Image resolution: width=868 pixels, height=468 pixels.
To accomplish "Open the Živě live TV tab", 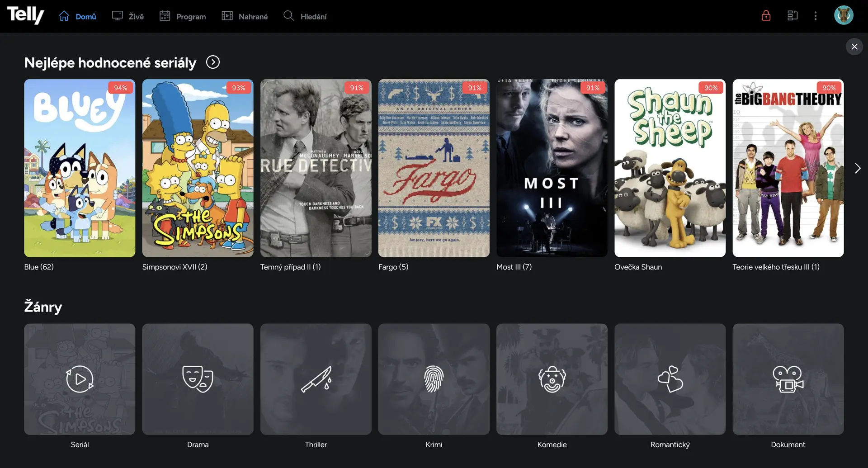I will pyautogui.click(x=128, y=16).
